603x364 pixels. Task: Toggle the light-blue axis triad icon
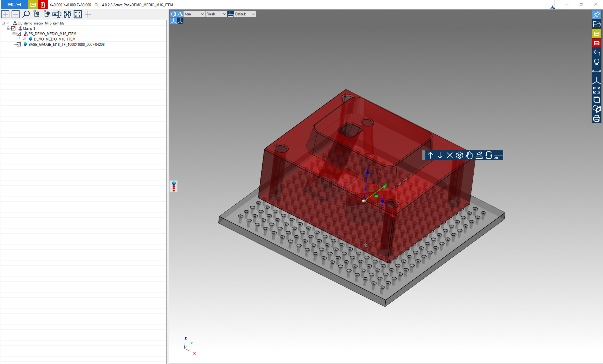(174, 21)
